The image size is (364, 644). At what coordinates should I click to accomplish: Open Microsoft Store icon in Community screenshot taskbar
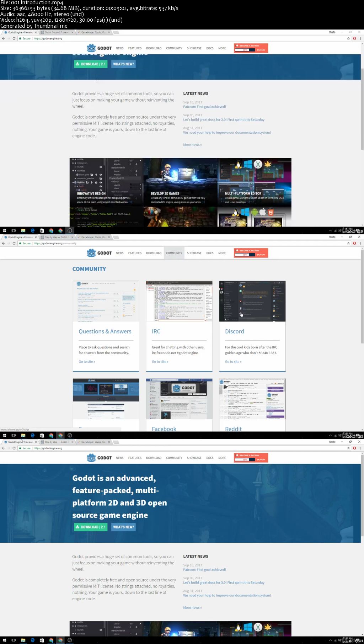(x=42, y=435)
